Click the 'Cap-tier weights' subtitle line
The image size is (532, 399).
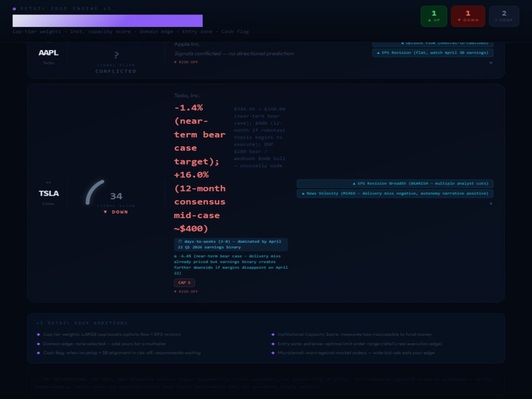(x=131, y=31)
